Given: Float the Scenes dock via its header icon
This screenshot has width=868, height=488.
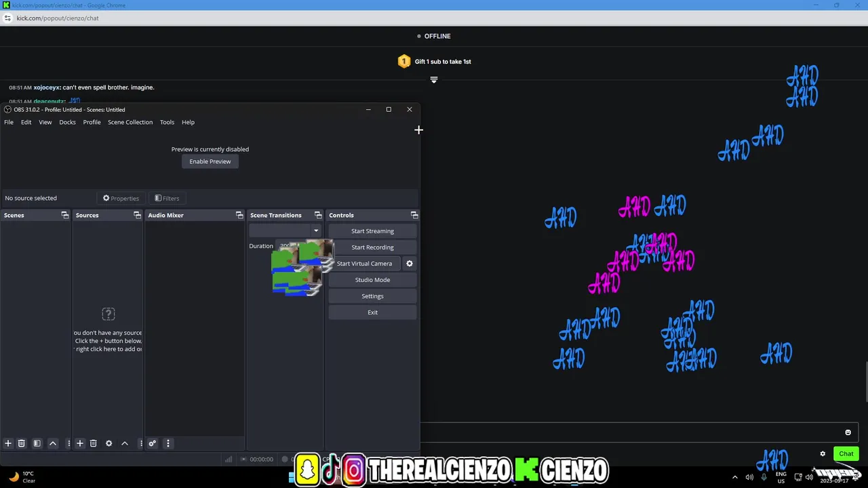Looking at the screenshot, I should pos(65,215).
